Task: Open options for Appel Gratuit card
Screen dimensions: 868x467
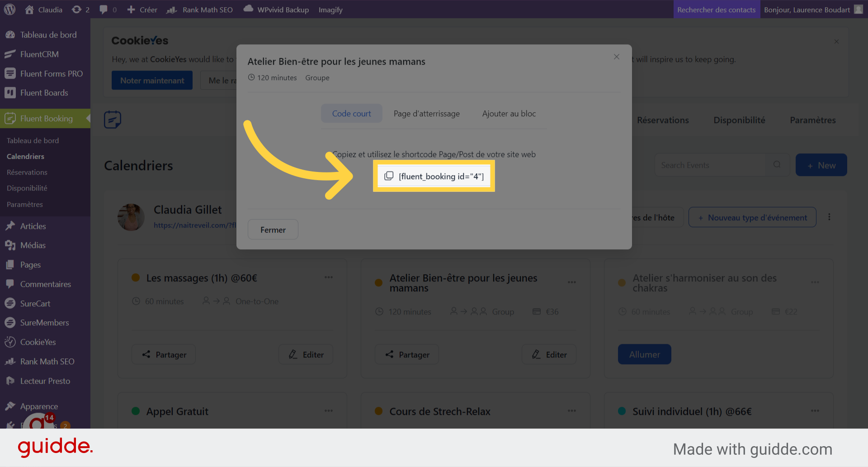Action: (329, 411)
